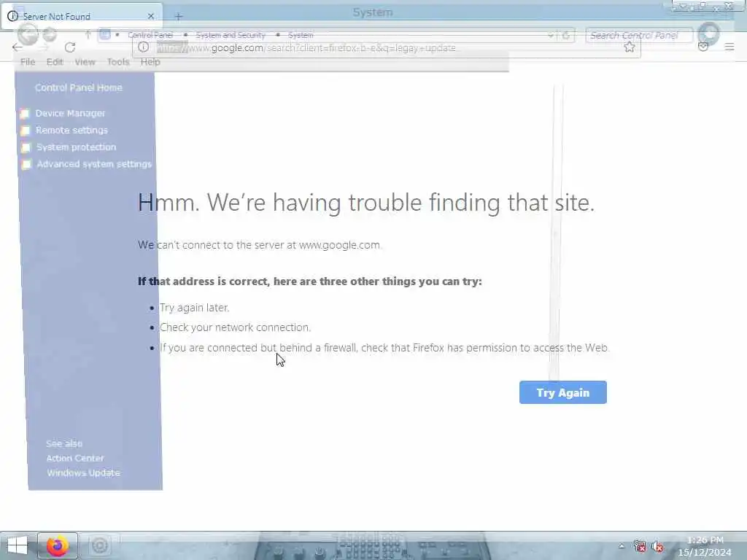This screenshot has width=747, height=560.
Task: Click the address bar refresh button in the System window
Action: click(566, 35)
